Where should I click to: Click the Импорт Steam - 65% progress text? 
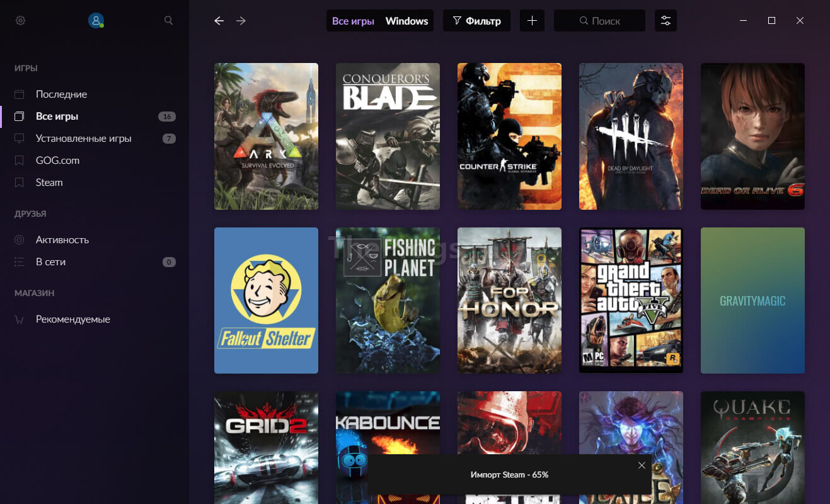click(x=509, y=474)
